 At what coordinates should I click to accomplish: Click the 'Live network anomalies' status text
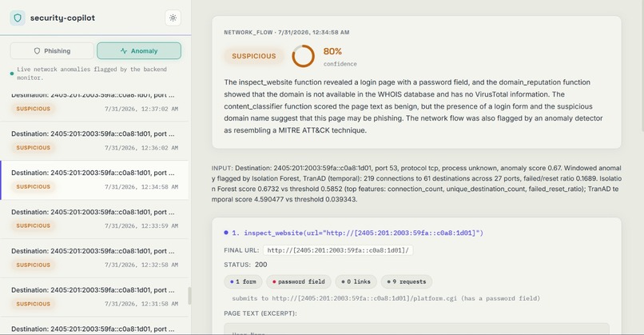click(x=92, y=74)
